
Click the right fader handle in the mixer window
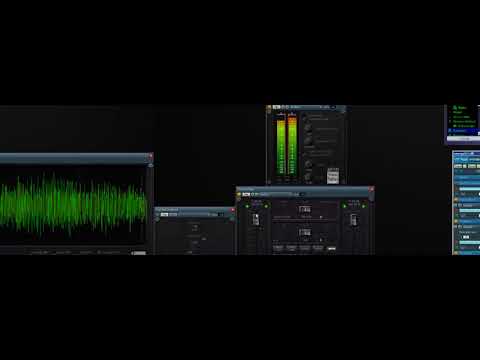354,219
